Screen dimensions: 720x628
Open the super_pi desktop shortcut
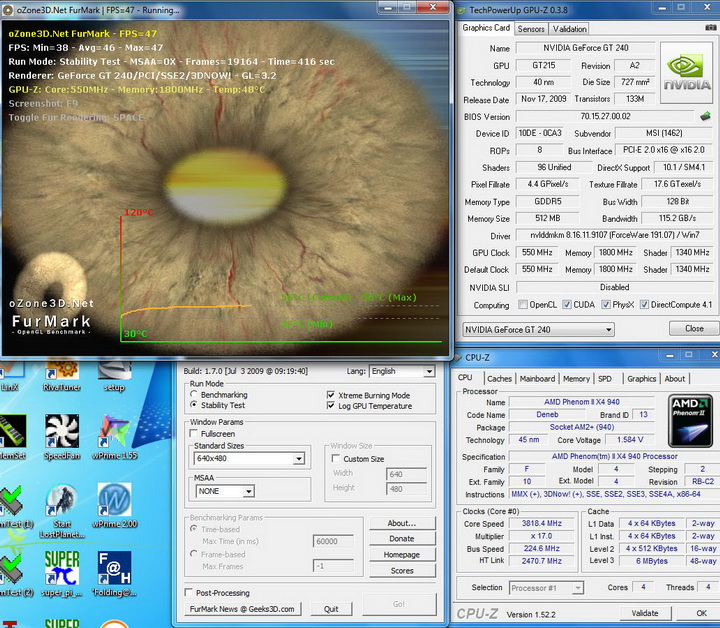(x=62, y=574)
